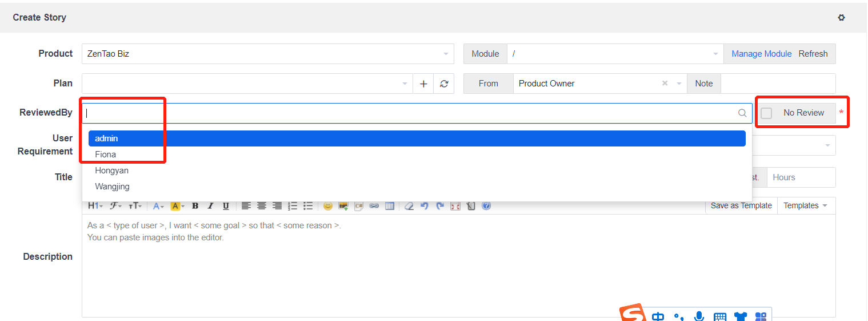Choose Hongyan in the reviewer dropdown list
The image size is (868, 321).
click(x=112, y=171)
